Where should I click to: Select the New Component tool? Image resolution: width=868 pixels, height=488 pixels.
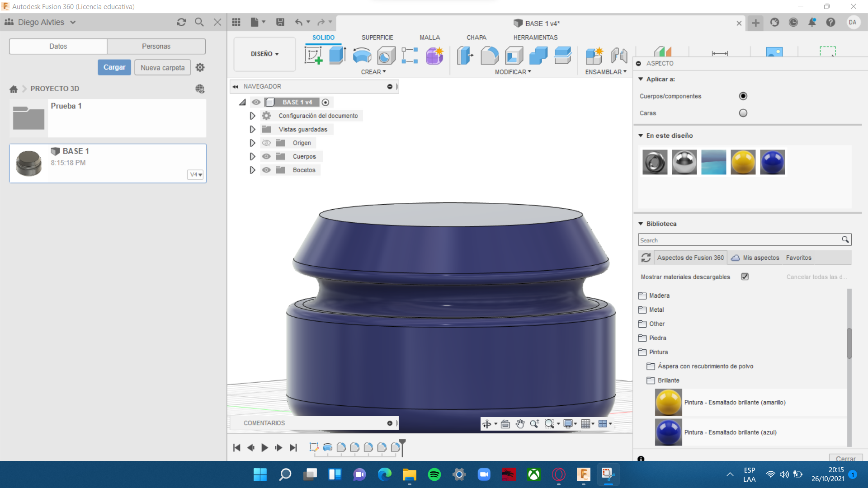click(594, 56)
